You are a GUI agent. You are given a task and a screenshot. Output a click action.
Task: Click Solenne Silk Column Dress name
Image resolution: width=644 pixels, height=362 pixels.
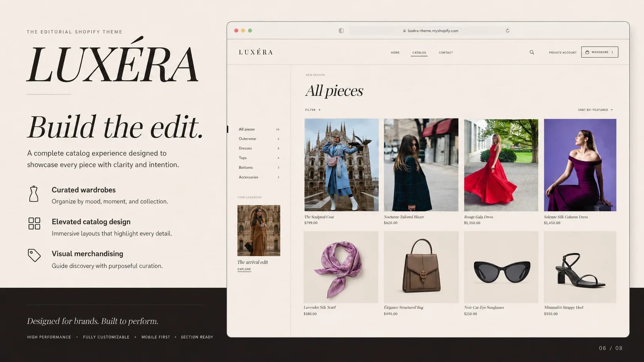pyautogui.click(x=566, y=217)
